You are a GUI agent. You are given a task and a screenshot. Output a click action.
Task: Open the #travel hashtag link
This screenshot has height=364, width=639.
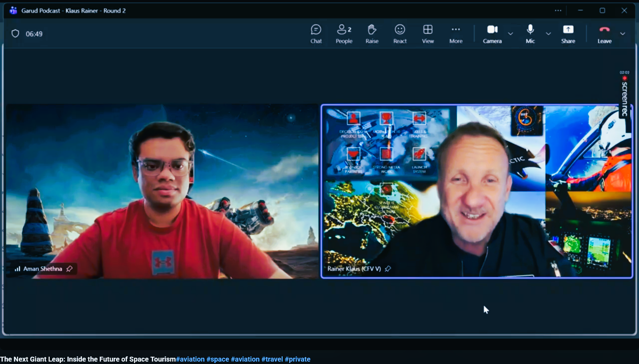(x=272, y=359)
